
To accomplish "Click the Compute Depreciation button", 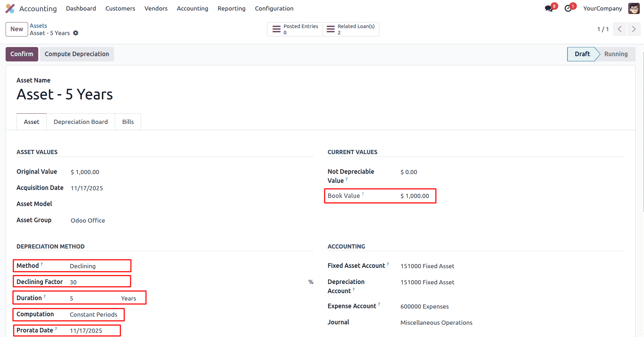I will point(77,54).
